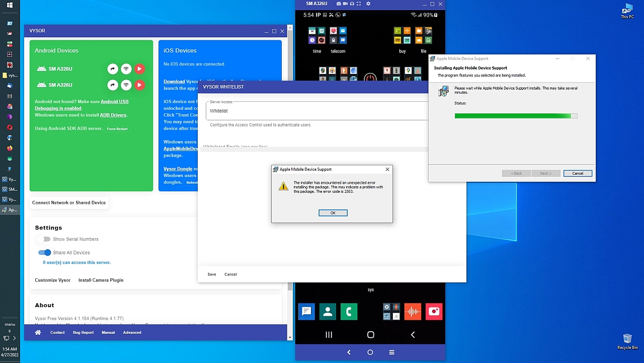The height and width of the screenshot is (363, 644).
Task: Open settings gear in SM A326U titlebar
Action: click(368, 4)
